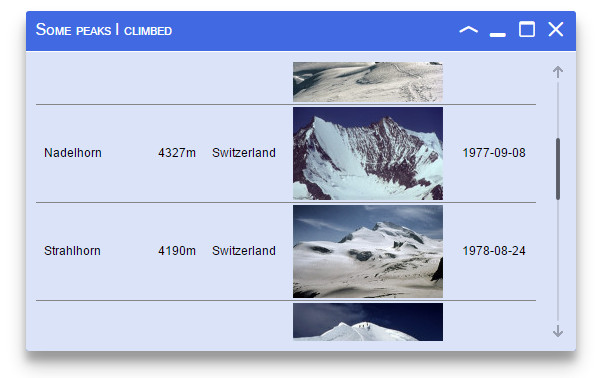Open the Strahlhorn mountain photo

click(x=368, y=251)
